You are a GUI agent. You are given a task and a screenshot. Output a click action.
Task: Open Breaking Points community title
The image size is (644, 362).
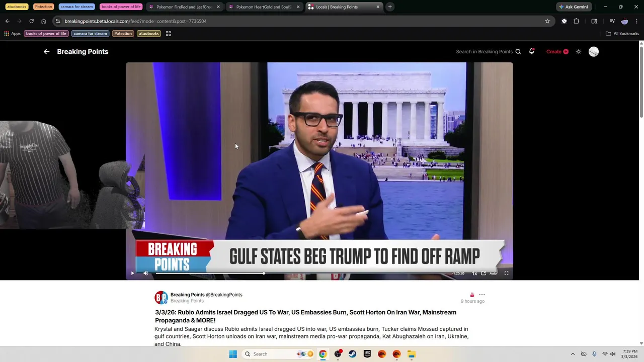pyautogui.click(x=83, y=52)
